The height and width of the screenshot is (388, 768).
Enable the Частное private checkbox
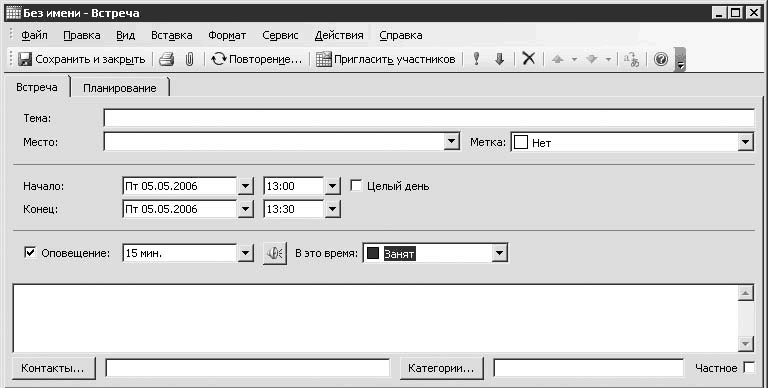tap(749, 367)
